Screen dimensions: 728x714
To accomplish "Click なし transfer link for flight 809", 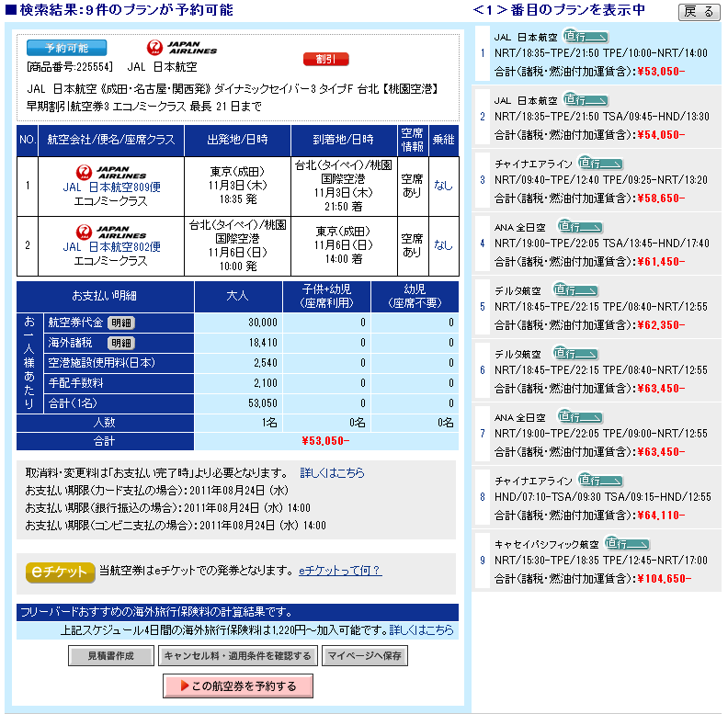I will click(443, 186).
